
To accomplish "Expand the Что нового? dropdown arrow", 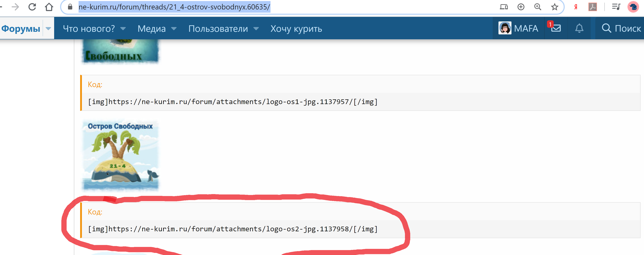I will (x=123, y=29).
